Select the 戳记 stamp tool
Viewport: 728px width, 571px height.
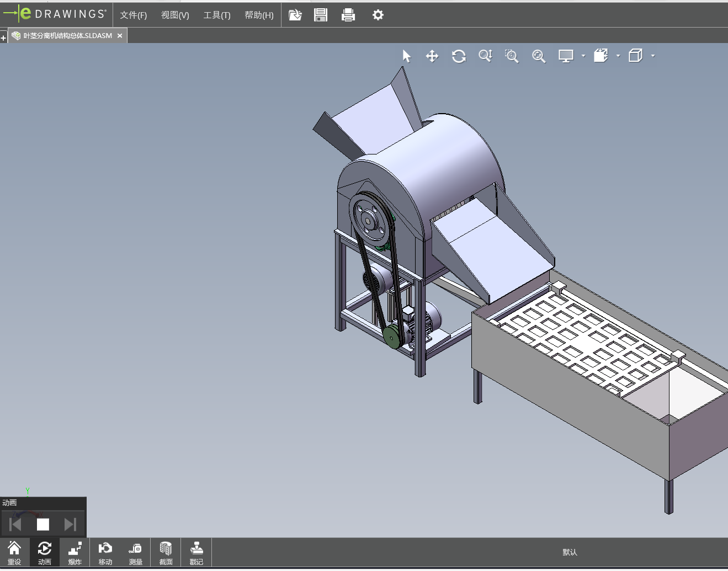(196, 553)
